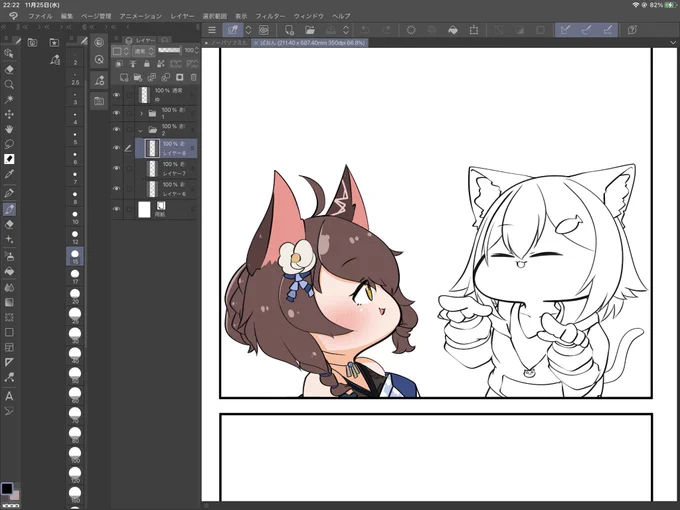Toggle visibility of folder 2
Viewport: 680px width, 510px height.
click(116, 129)
